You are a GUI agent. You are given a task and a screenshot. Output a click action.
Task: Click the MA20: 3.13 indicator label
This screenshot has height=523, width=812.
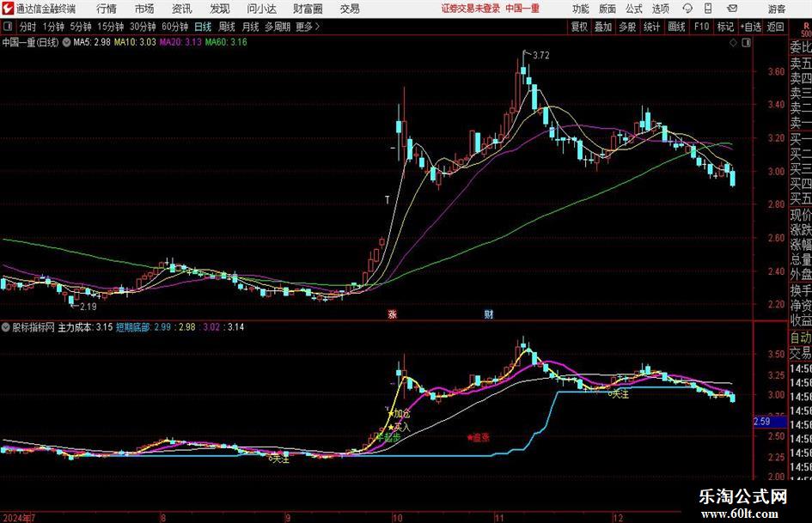tap(180, 42)
